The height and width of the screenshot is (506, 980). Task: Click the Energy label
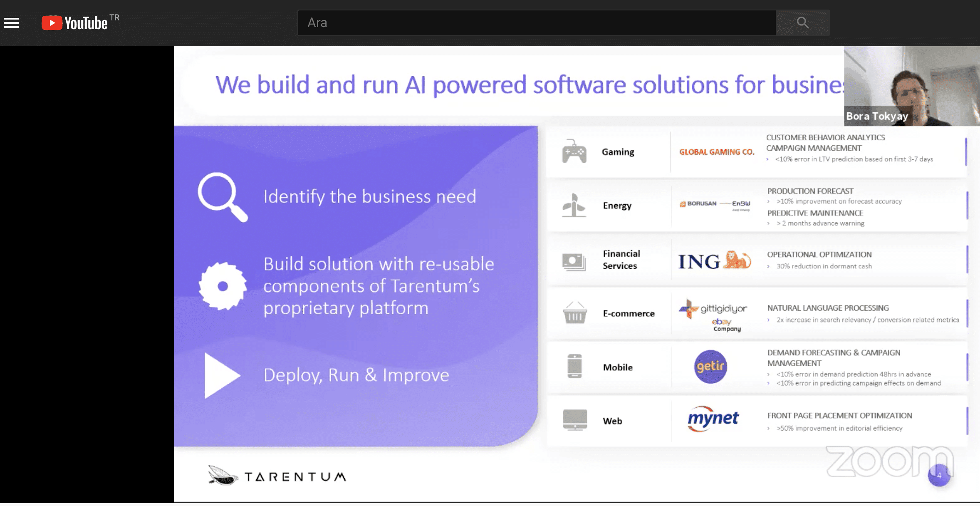tap(617, 206)
